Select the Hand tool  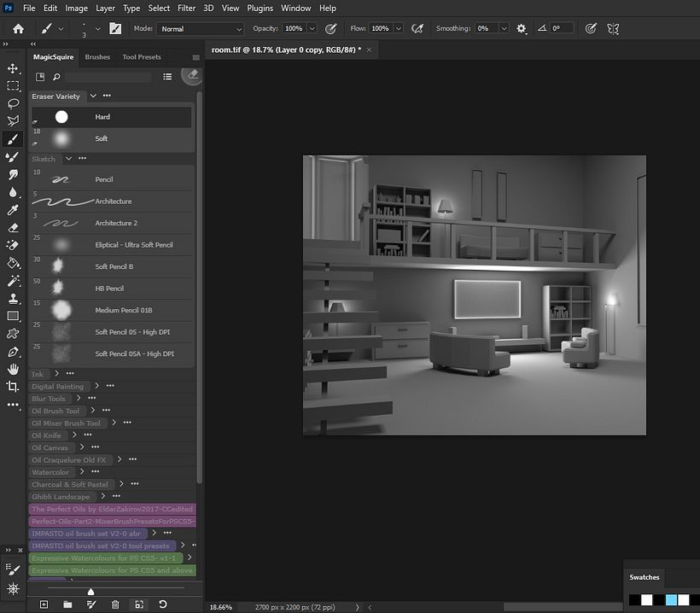pyautogui.click(x=13, y=369)
